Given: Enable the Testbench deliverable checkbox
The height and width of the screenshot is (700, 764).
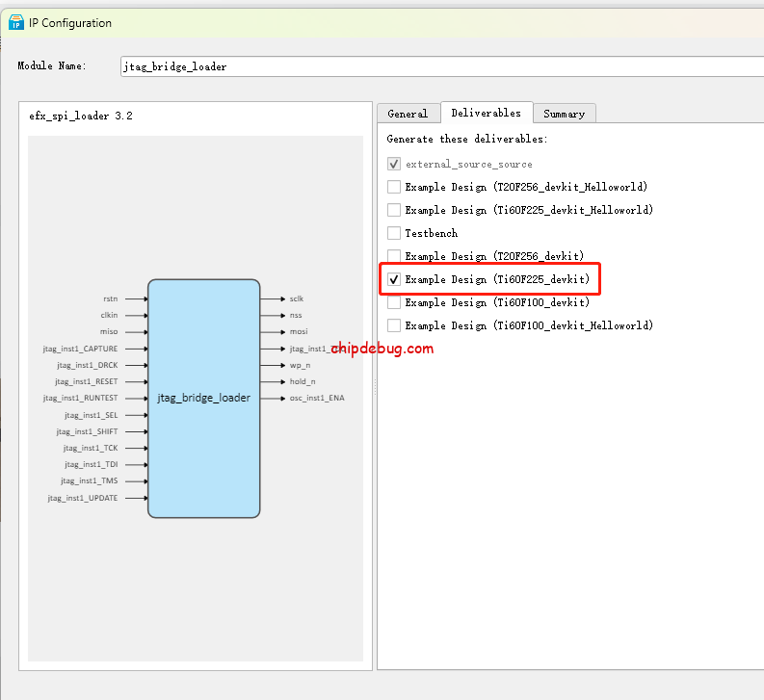Looking at the screenshot, I should click(394, 233).
